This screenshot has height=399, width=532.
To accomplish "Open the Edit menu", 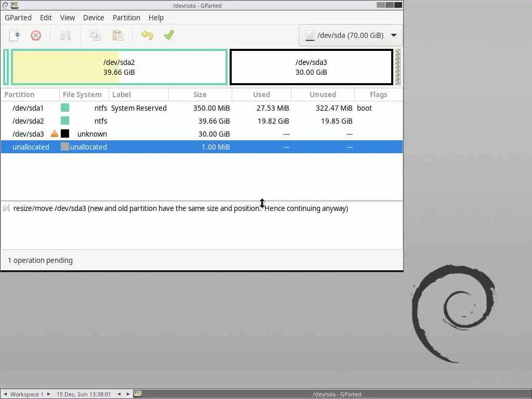I will click(x=46, y=18).
